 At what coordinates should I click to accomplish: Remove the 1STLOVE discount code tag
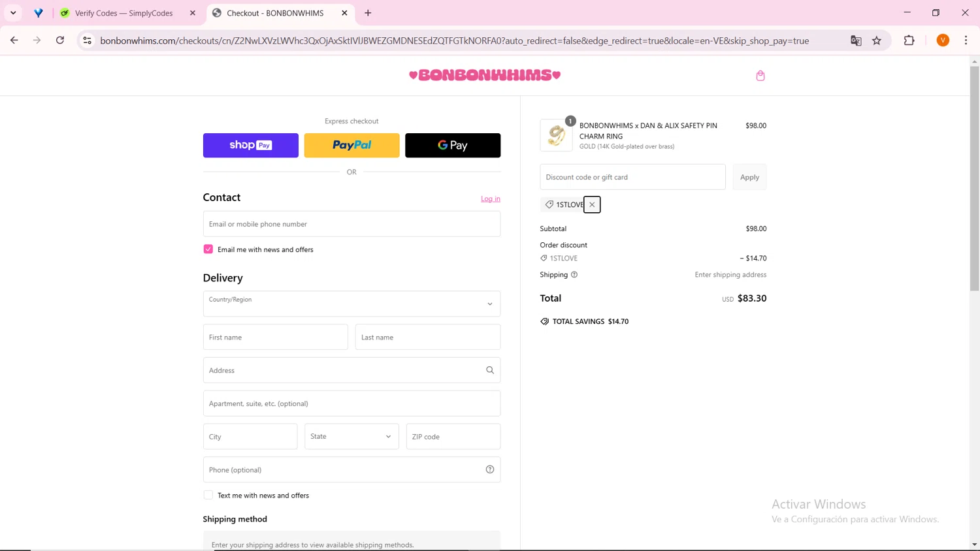click(592, 204)
